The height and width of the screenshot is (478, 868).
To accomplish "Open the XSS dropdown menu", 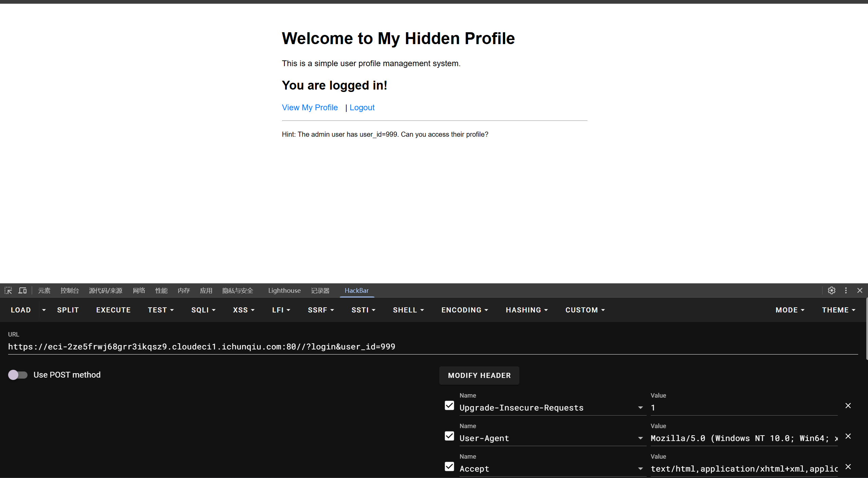I will (x=244, y=310).
